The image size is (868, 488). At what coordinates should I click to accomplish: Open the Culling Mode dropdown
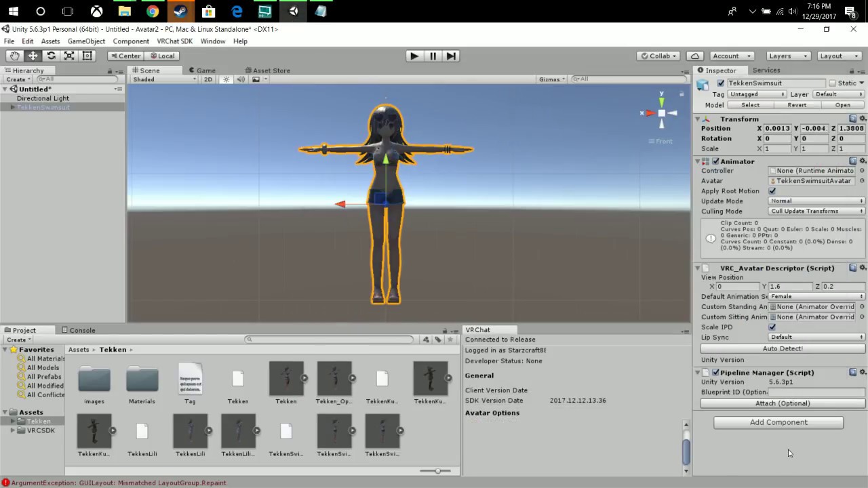pyautogui.click(x=816, y=211)
